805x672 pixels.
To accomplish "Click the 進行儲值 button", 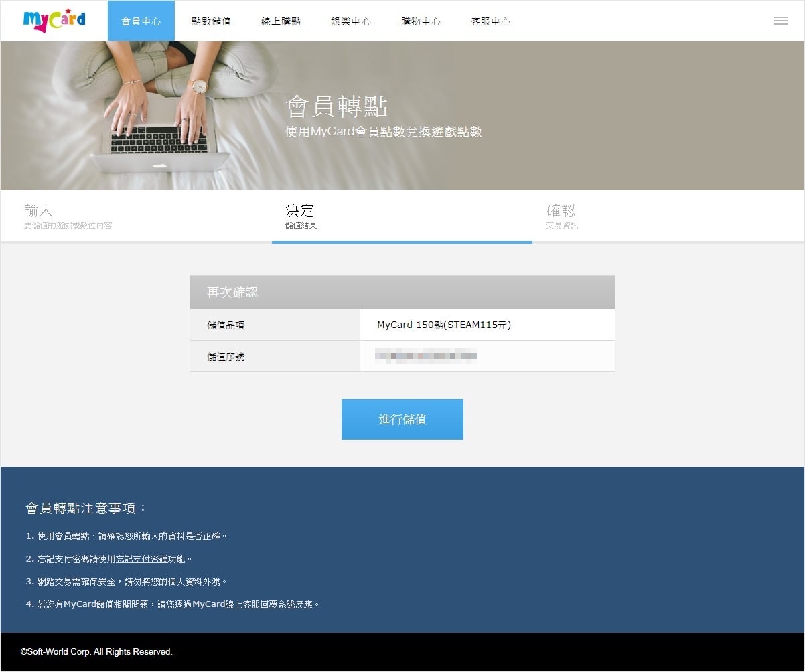I will [x=402, y=420].
